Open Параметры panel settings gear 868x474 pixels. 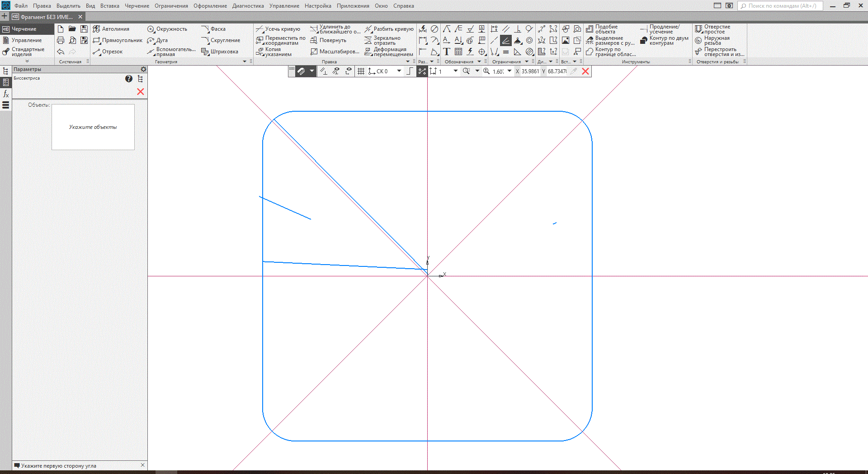(143, 69)
